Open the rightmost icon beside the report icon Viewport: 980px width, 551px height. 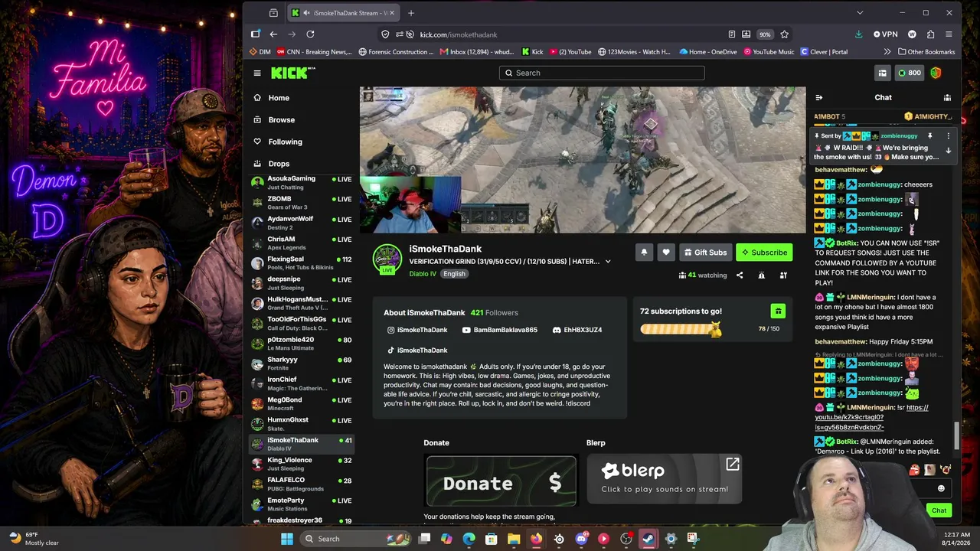click(x=782, y=275)
